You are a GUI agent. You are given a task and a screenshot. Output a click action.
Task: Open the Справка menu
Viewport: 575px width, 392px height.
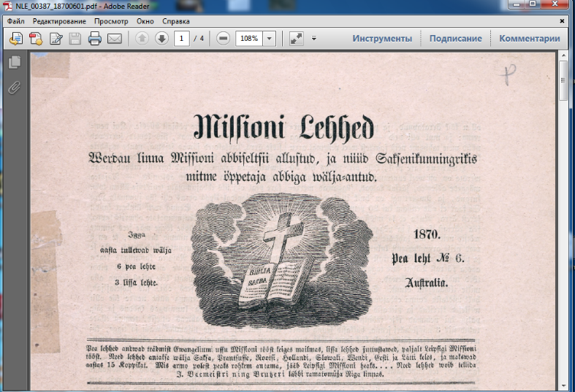coord(176,21)
